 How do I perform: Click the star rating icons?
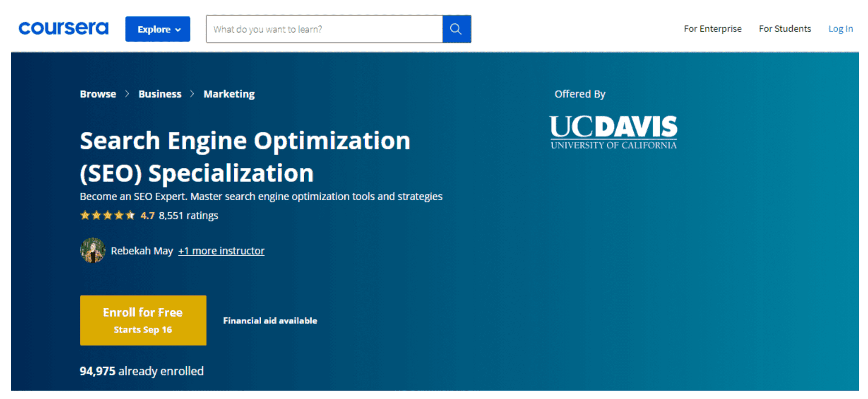[x=107, y=215]
